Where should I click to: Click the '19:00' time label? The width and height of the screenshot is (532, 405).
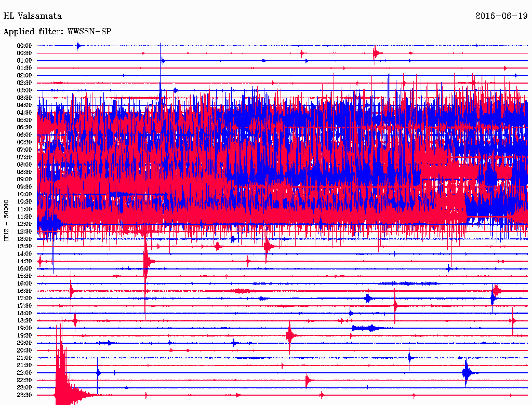tap(24, 328)
